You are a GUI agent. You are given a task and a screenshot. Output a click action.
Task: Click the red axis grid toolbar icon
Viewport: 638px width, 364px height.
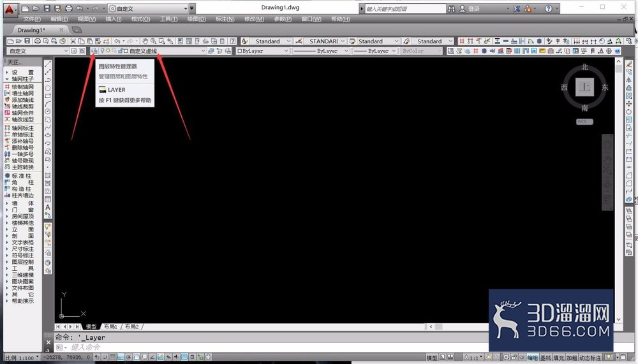[x=461, y=41]
